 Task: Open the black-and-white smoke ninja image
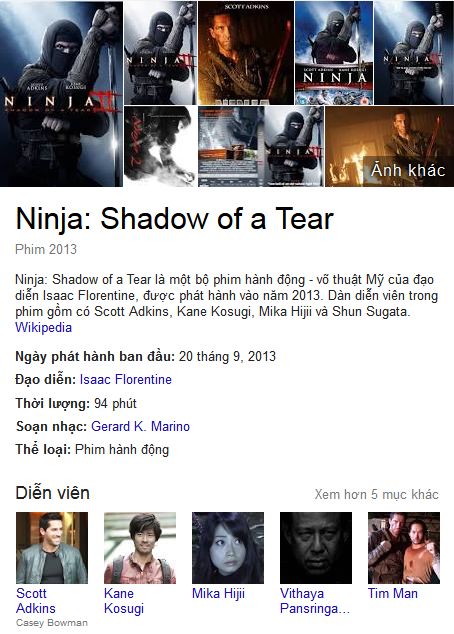(160, 146)
